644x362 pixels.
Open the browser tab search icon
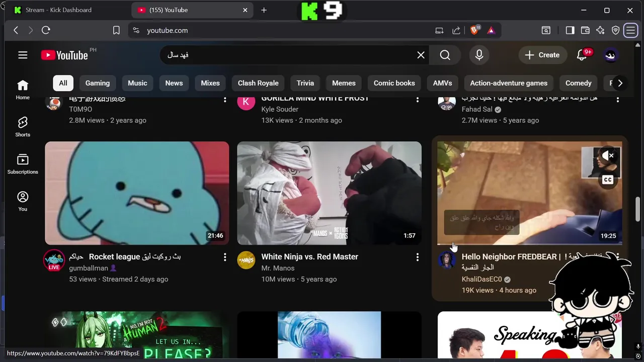pyautogui.click(x=546, y=31)
